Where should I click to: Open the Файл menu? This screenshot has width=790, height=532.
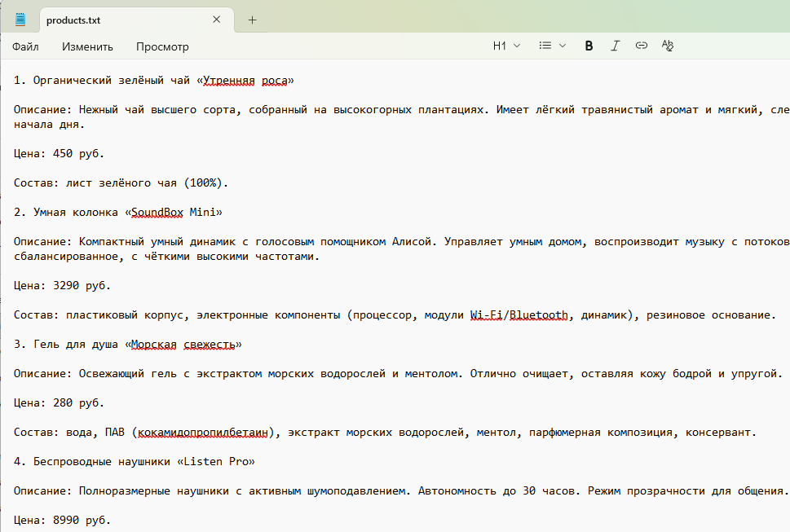[x=24, y=46]
